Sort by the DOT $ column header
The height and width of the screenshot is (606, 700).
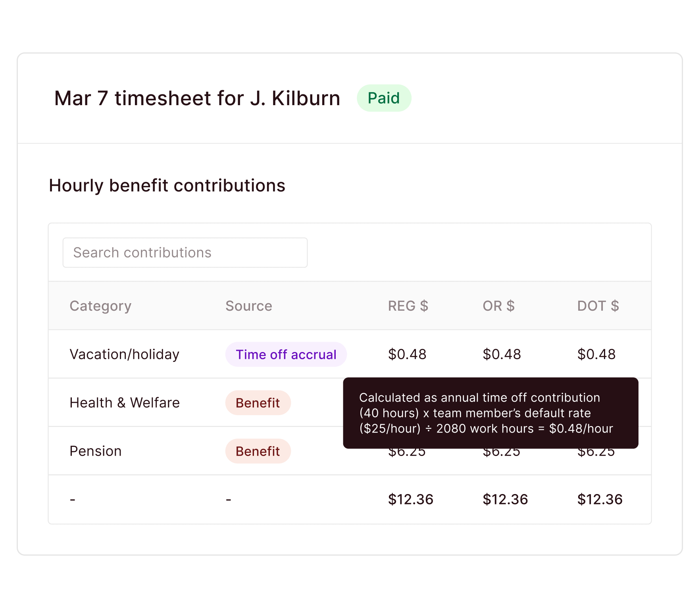[x=598, y=306]
